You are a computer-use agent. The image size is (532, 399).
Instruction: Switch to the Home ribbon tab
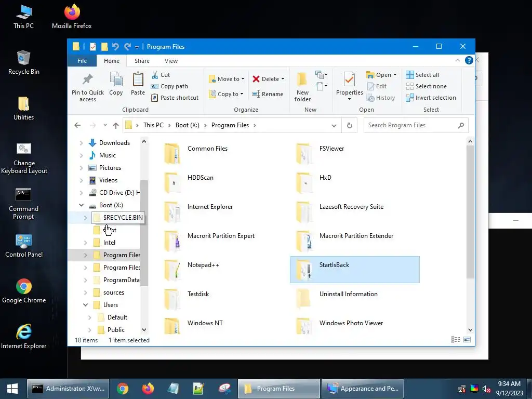tap(112, 61)
